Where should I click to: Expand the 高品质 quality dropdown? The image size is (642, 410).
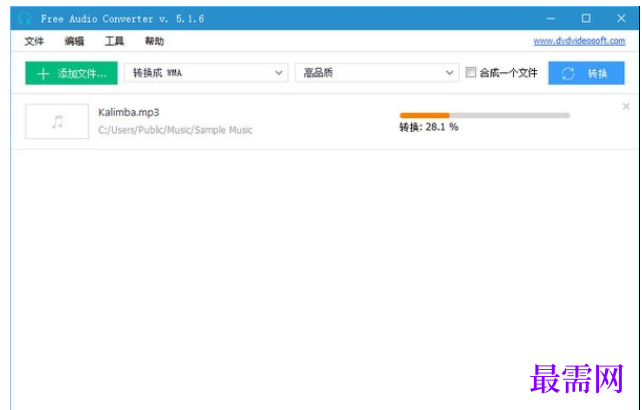coord(377,73)
